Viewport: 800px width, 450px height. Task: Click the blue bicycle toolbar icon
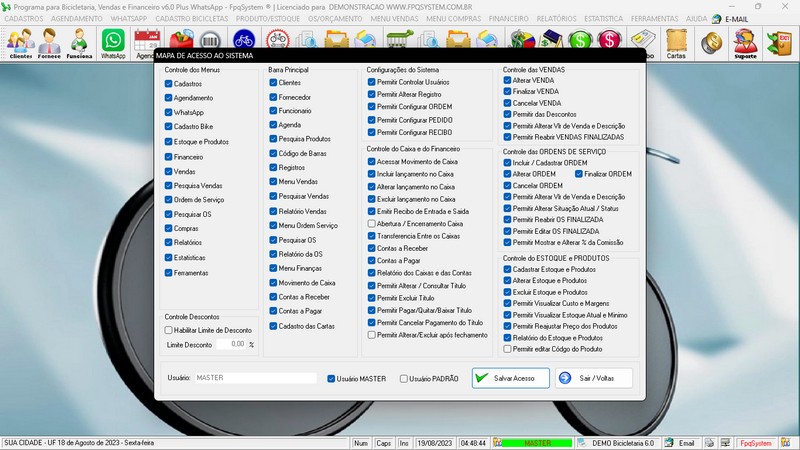click(244, 39)
